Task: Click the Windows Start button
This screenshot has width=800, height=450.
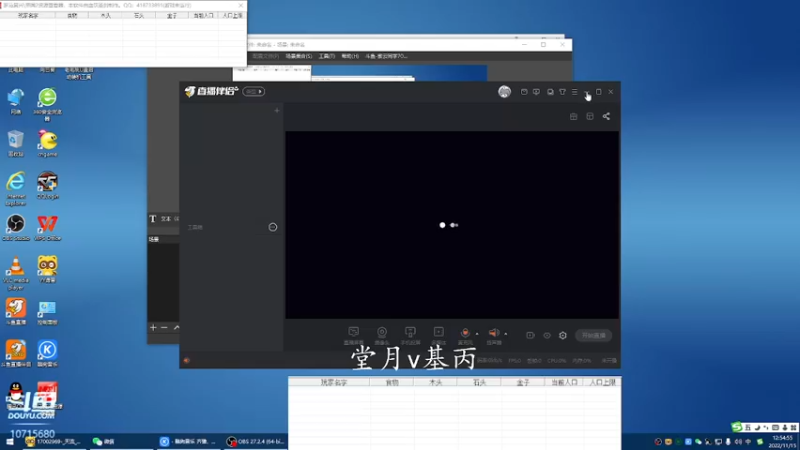Action: (x=9, y=442)
